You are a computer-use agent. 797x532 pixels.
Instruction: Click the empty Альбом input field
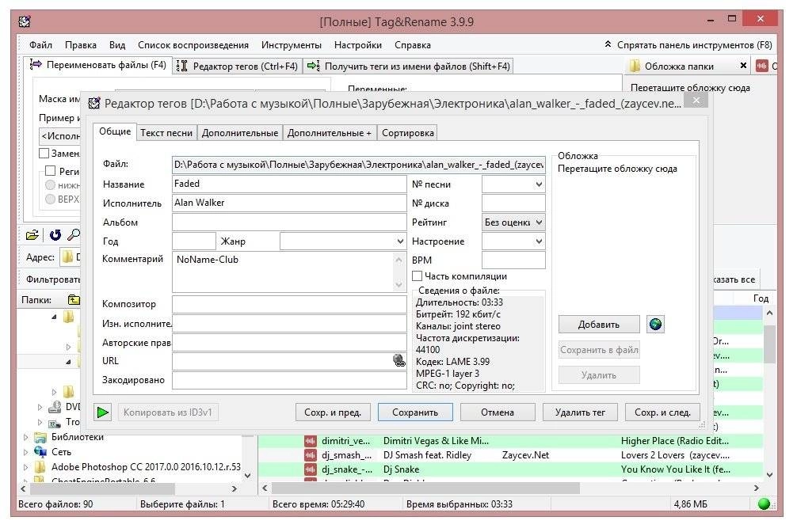pos(288,222)
